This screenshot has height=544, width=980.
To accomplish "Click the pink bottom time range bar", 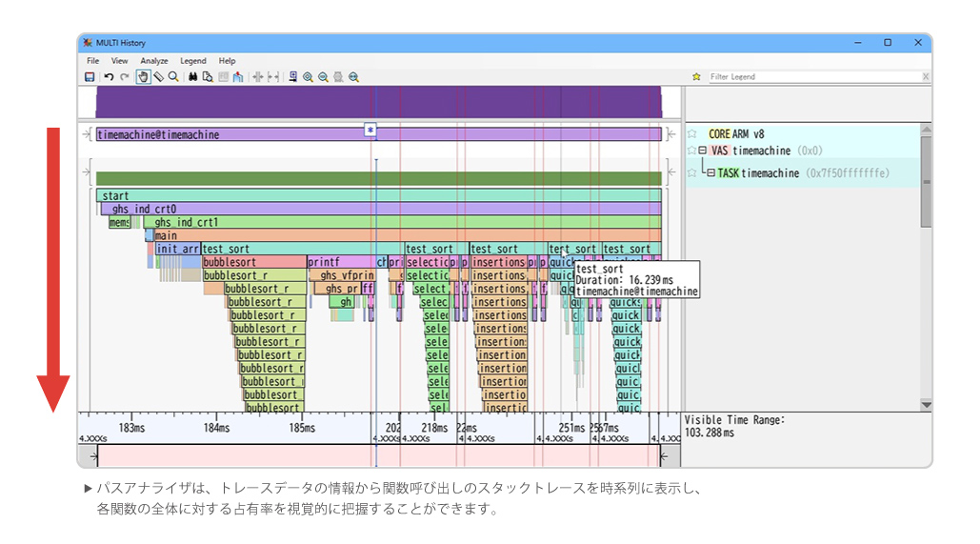I will pos(379,455).
